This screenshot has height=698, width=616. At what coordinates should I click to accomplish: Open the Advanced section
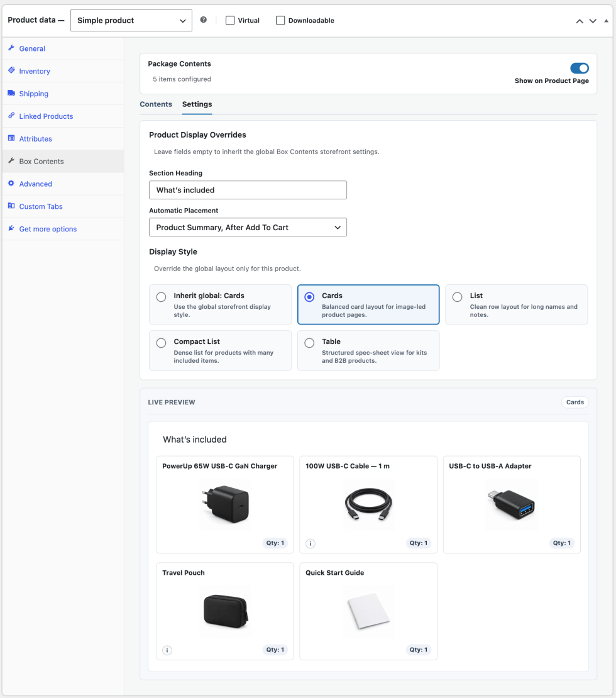63,184
